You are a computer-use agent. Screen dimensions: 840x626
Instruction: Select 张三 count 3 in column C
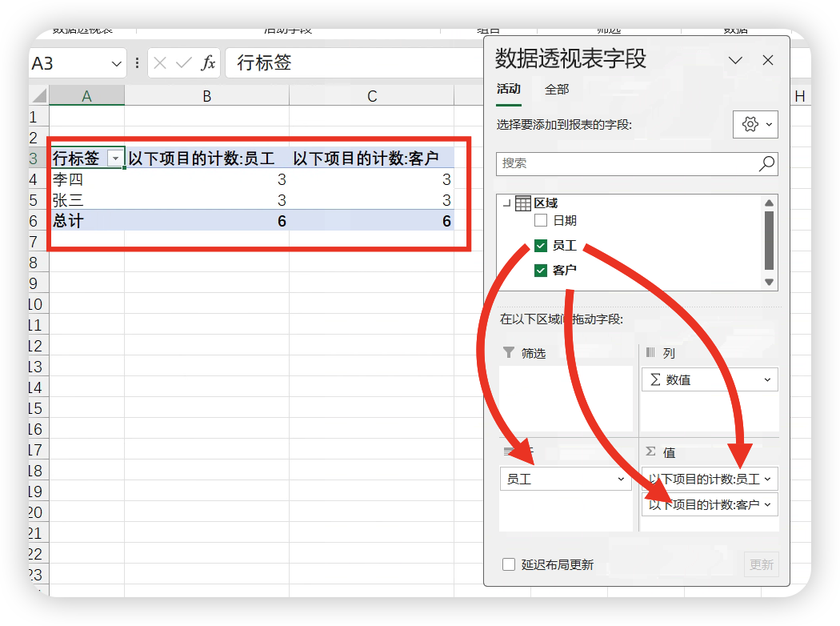coord(372,200)
